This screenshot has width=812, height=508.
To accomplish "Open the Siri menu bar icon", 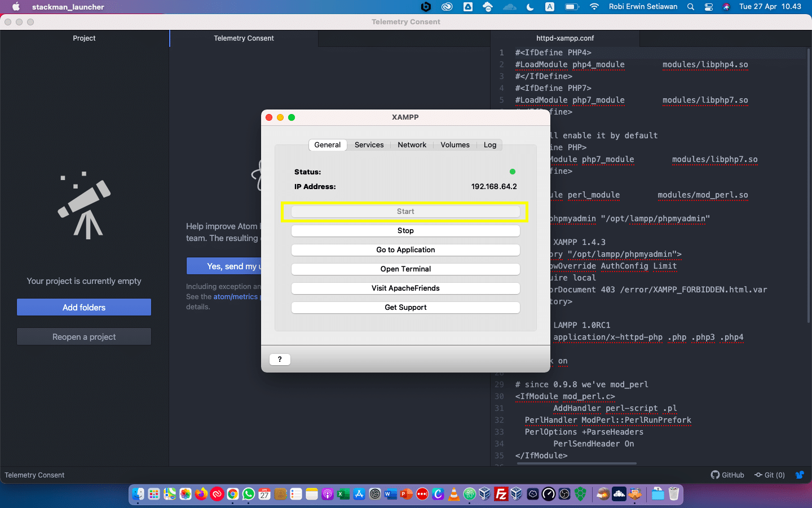I will (x=727, y=7).
